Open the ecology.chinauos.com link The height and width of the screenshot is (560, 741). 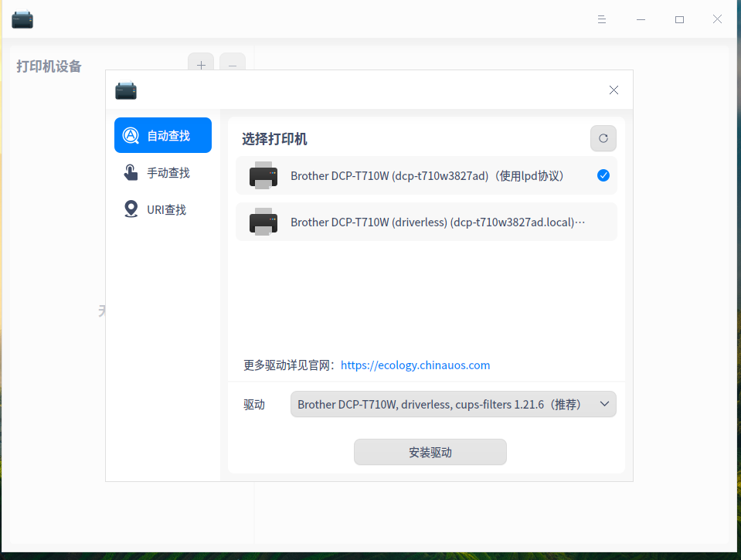point(415,365)
